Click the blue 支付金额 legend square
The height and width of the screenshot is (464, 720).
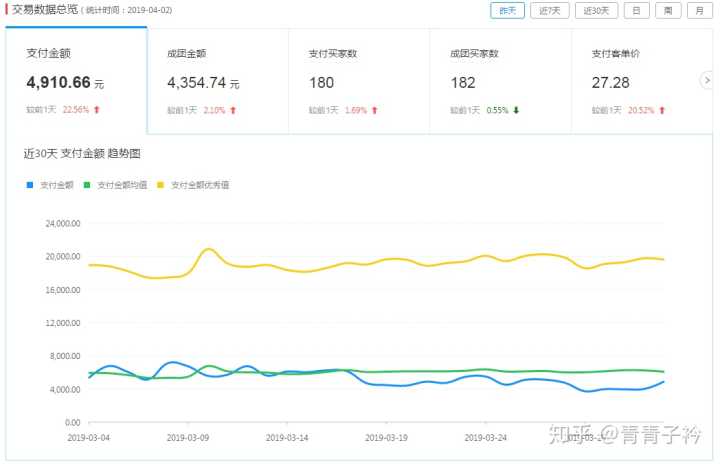click(x=30, y=185)
